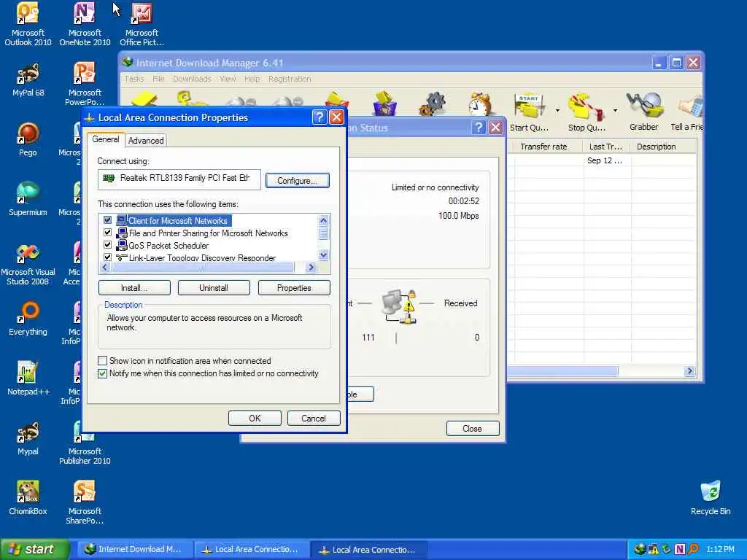Open Properties for selected item
747x560 pixels.
[294, 287]
